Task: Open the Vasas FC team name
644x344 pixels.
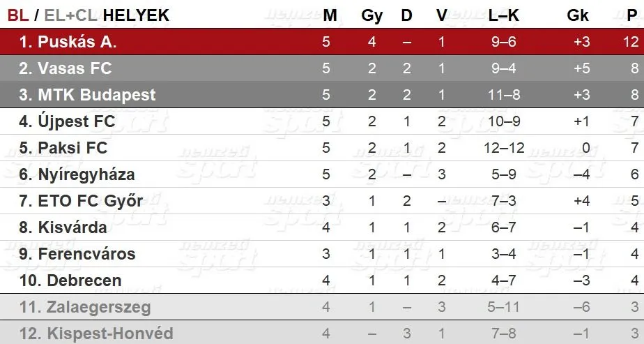Action: (75, 68)
